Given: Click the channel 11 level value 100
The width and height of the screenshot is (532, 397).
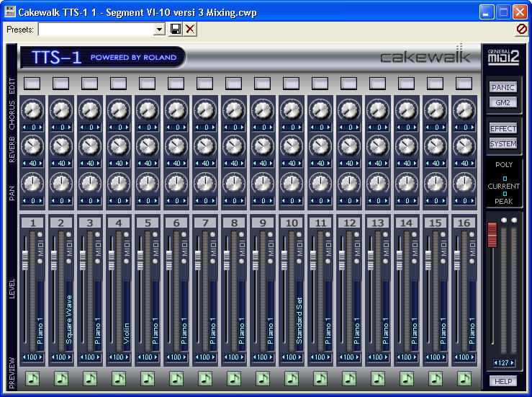Looking at the screenshot, I should [x=320, y=357].
